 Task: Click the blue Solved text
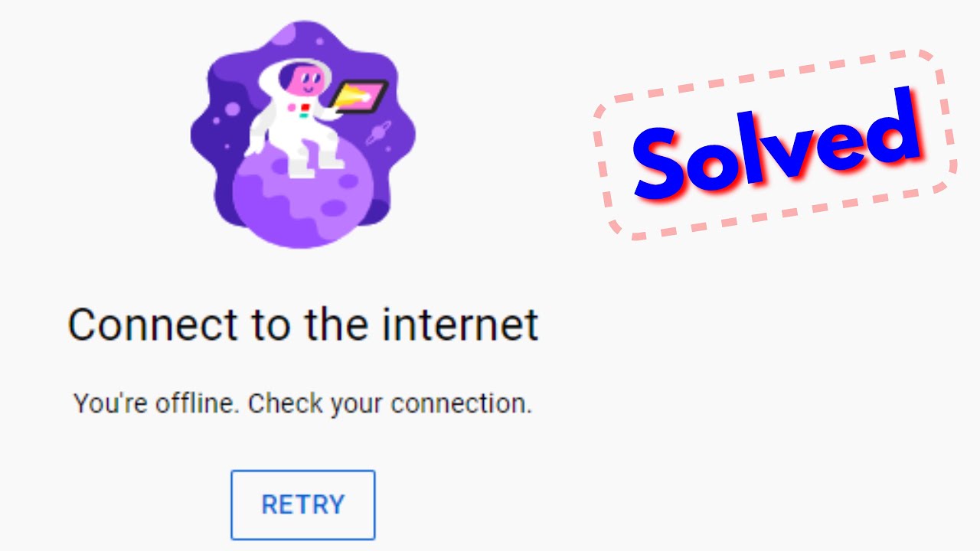[x=777, y=145]
